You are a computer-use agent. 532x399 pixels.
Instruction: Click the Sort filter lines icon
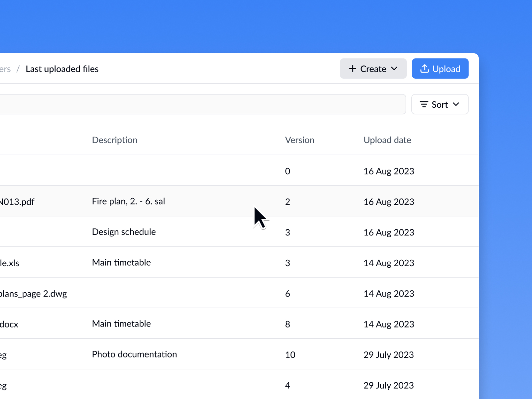(x=424, y=104)
